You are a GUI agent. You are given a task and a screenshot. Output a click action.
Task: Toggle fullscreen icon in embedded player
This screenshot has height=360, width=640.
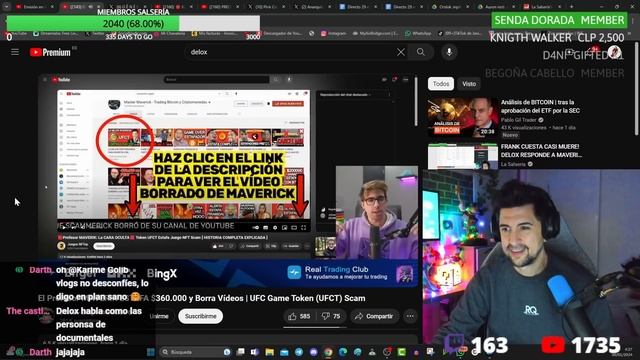pyautogui.click(x=303, y=228)
